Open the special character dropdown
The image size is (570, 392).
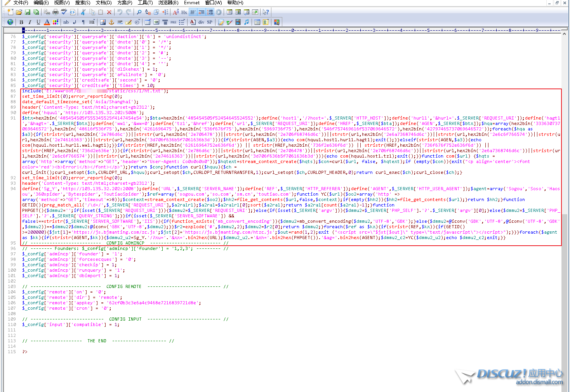137,22
